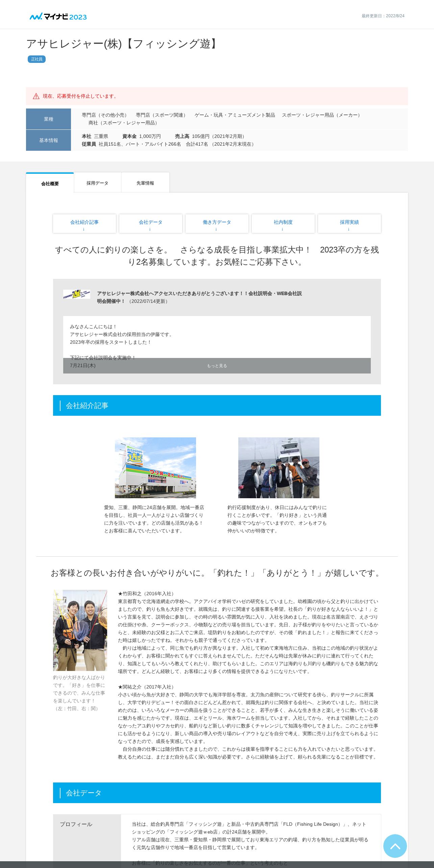Image resolution: width=434 pixels, height=868 pixels.
Task: Click スポーツ・レジャー用品（メーカー） text
Action: tap(322, 115)
